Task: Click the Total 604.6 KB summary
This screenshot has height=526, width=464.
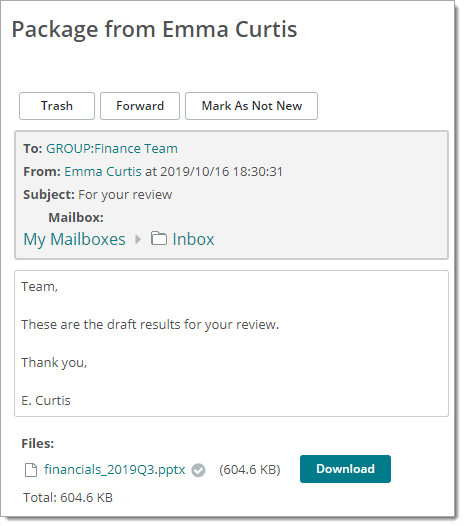Action: (x=68, y=497)
